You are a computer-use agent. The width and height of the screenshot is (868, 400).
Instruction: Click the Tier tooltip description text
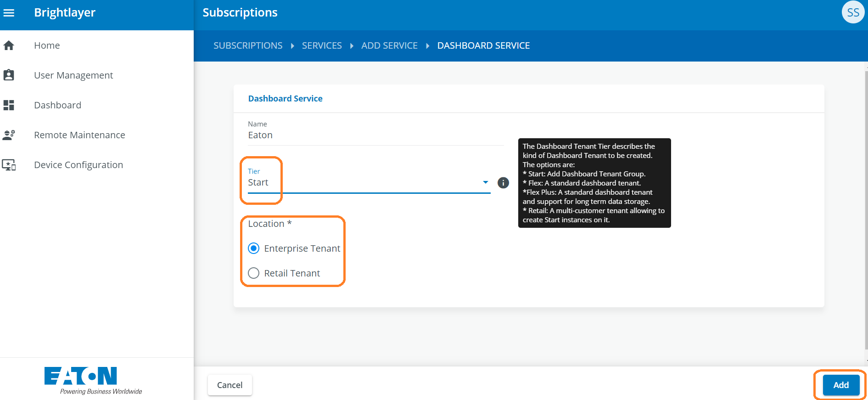click(x=594, y=183)
